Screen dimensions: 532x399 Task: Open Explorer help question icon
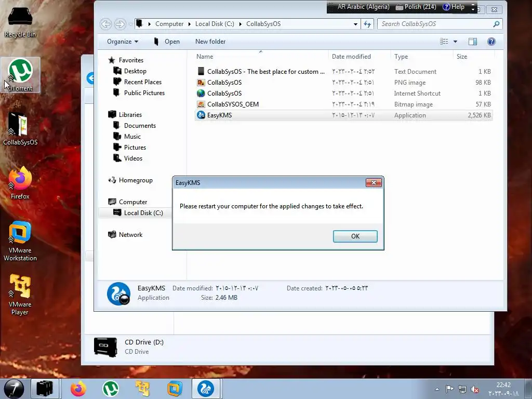(491, 42)
